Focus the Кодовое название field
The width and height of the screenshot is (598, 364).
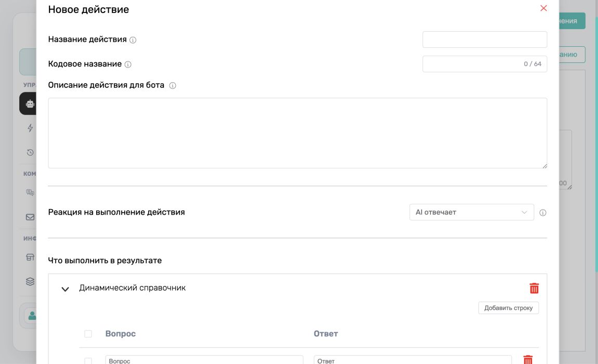coord(484,64)
